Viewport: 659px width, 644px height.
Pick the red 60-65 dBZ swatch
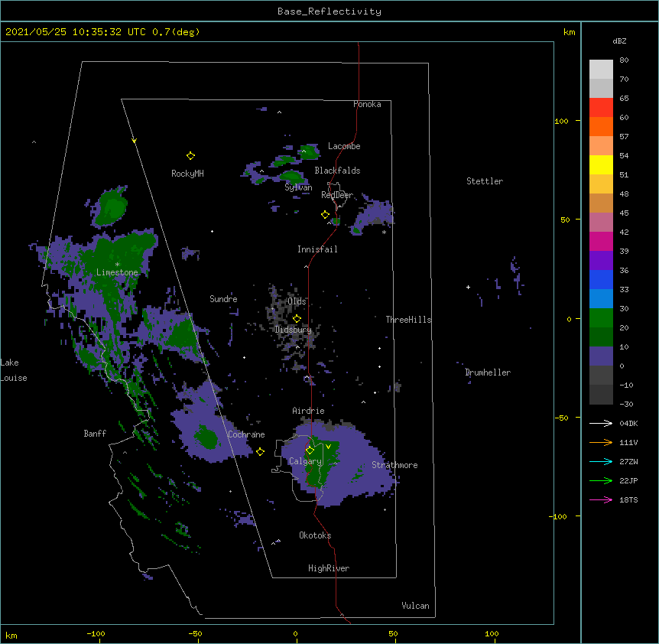pos(601,108)
